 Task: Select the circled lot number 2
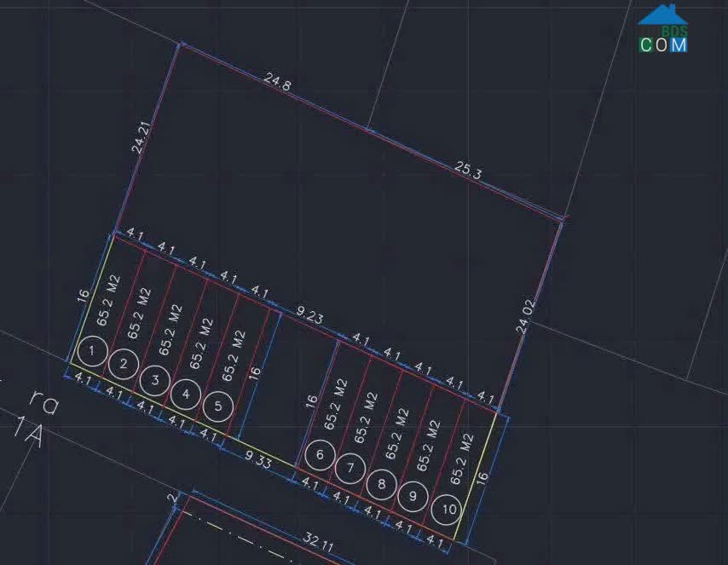[124, 365]
